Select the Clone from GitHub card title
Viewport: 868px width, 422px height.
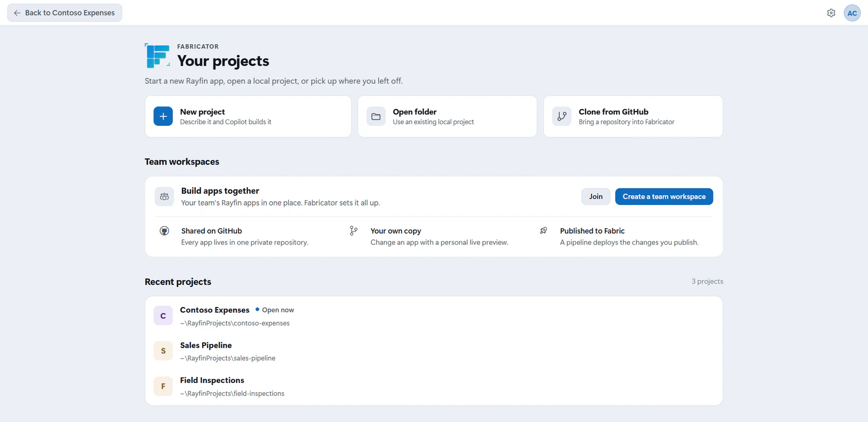[x=614, y=112]
